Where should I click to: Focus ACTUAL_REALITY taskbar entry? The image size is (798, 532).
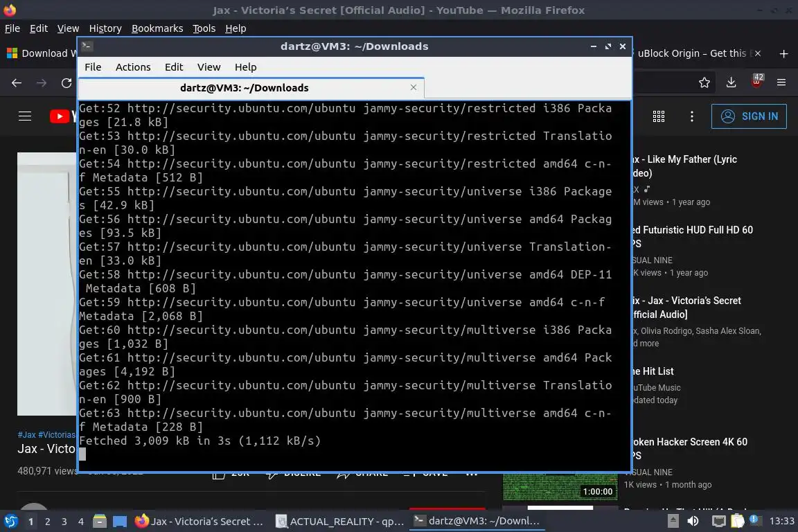click(340, 522)
